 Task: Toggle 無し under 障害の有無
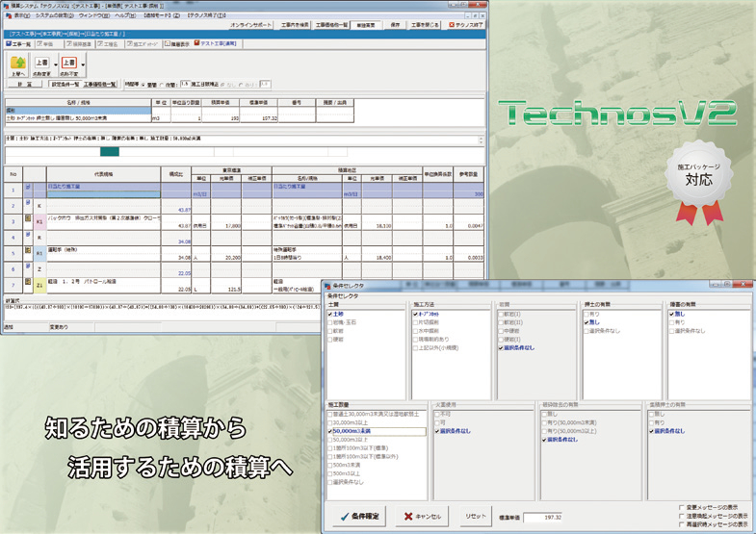tap(671, 314)
